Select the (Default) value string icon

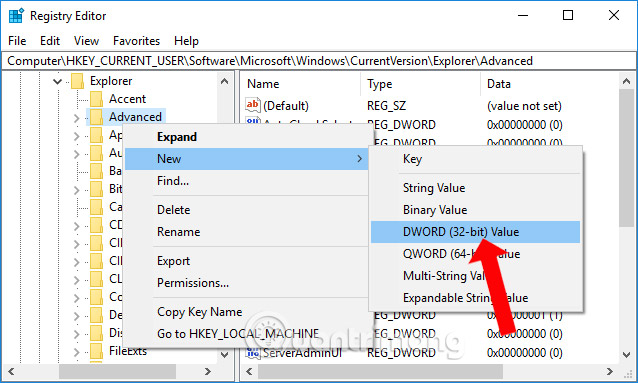253,105
